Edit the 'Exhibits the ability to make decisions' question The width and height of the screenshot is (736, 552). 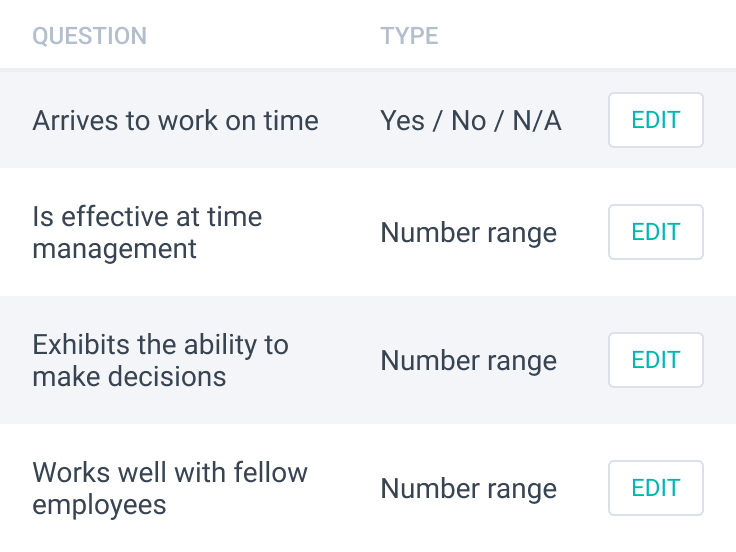[655, 360]
